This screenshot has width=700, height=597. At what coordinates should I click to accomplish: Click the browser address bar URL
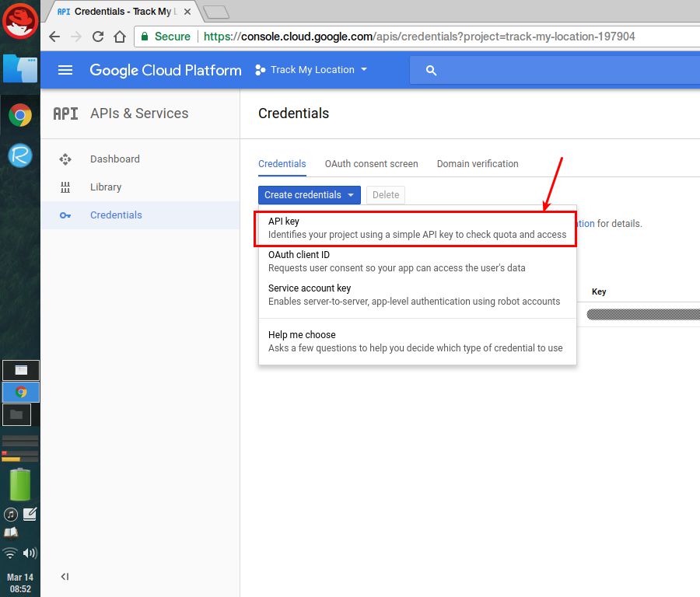pyautogui.click(x=418, y=37)
